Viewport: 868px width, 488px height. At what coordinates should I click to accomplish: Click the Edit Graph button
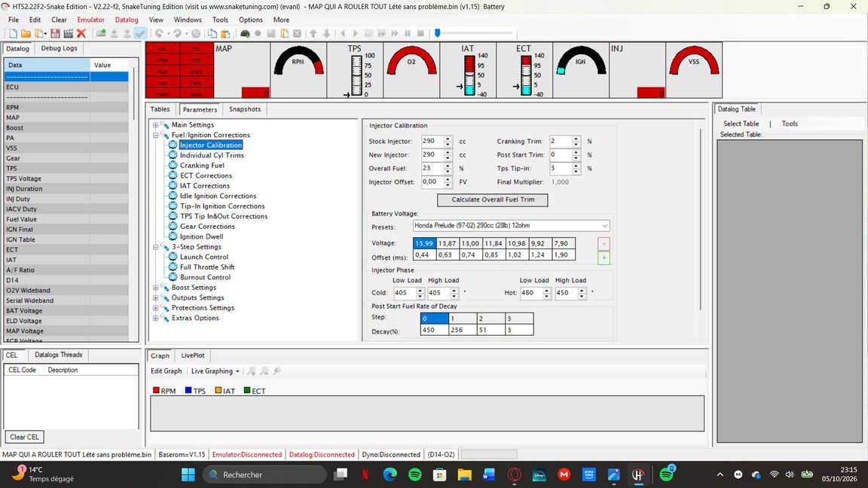point(166,371)
